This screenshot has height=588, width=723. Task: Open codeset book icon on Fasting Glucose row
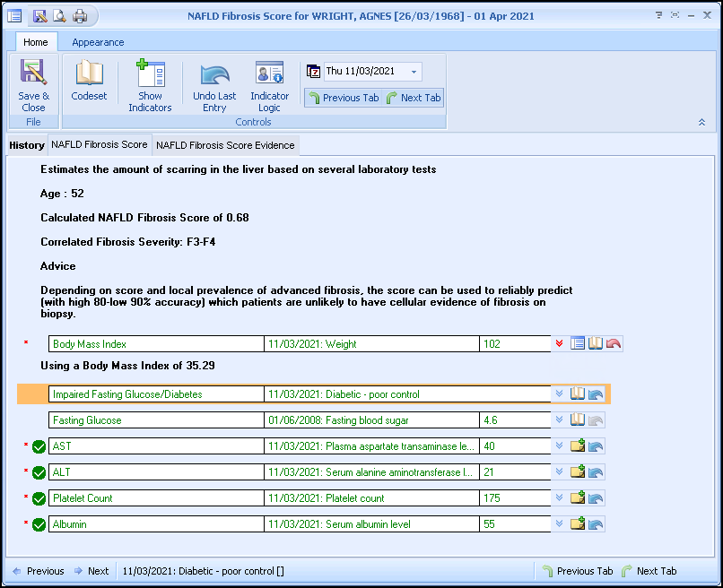[578, 420]
